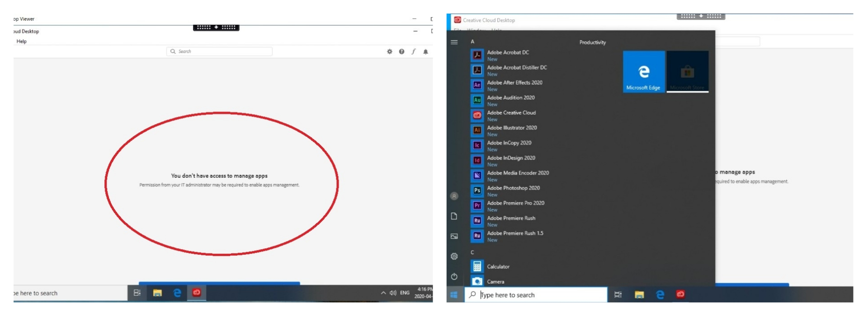Open the Creative Cloud question-mark help icon
The image size is (868, 316).
(401, 51)
